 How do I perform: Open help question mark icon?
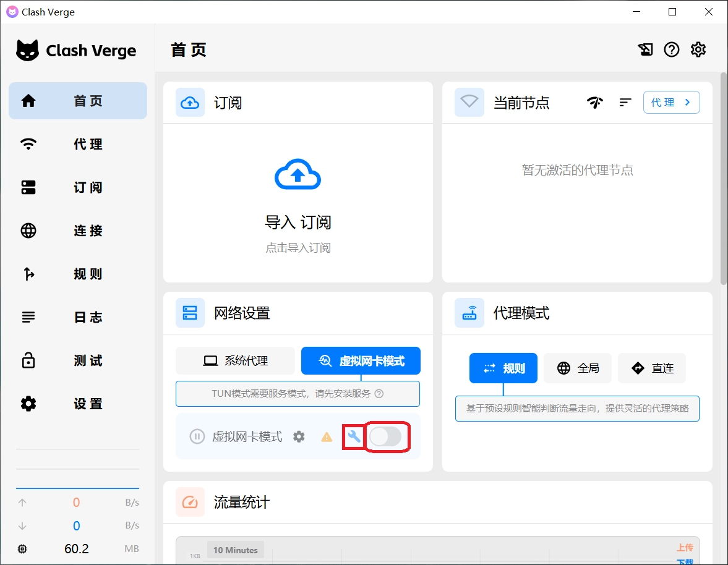pos(671,49)
